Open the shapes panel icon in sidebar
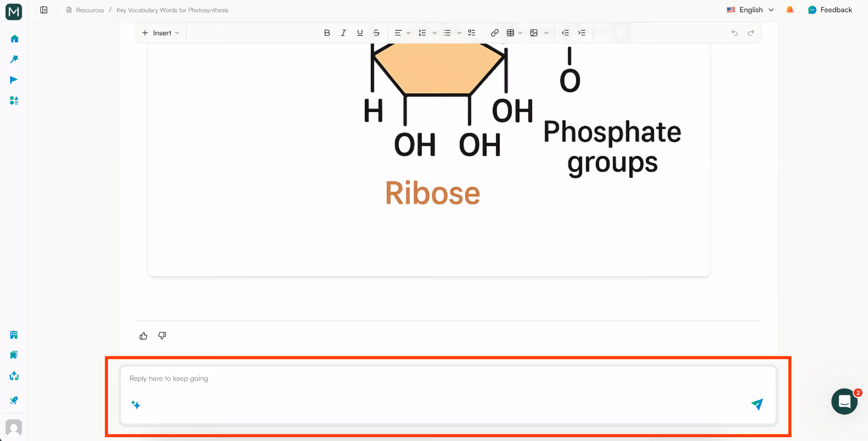The width and height of the screenshot is (868, 441). (14, 100)
